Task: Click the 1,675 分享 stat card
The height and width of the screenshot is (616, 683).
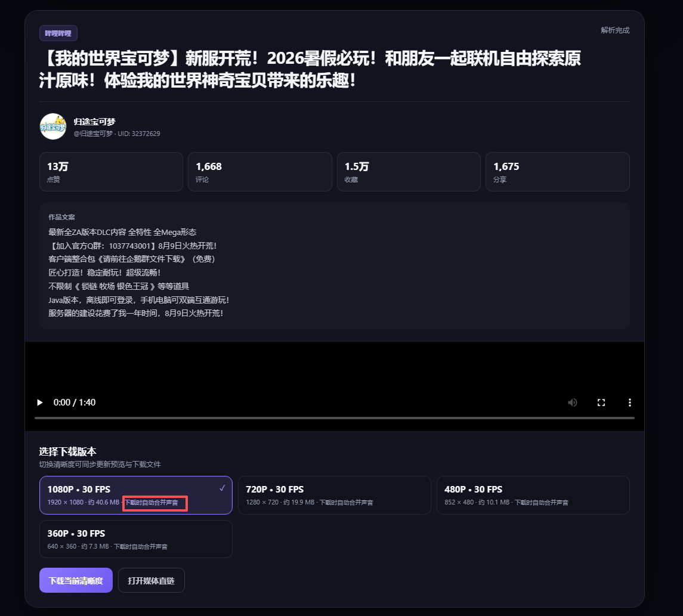Action: pyautogui.click(x=558, y=172)
